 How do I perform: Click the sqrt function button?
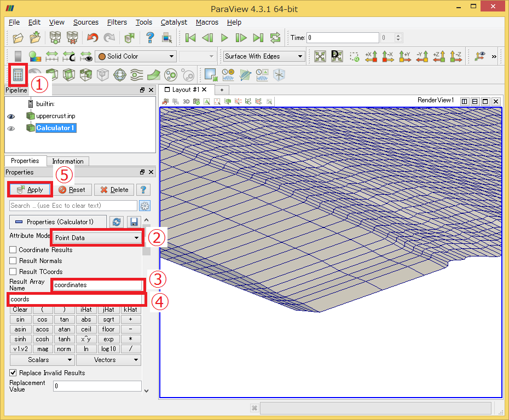108,319
